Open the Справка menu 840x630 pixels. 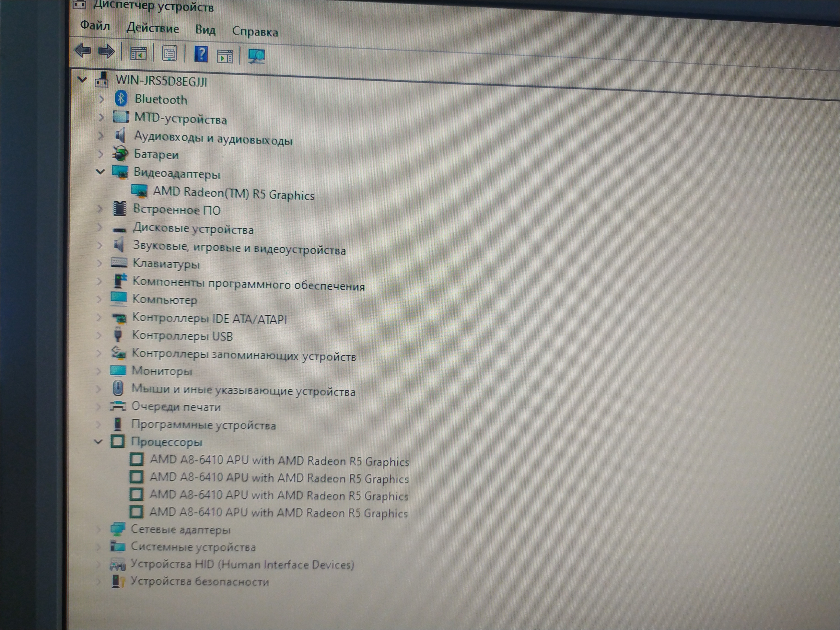(x=255, y=31)
